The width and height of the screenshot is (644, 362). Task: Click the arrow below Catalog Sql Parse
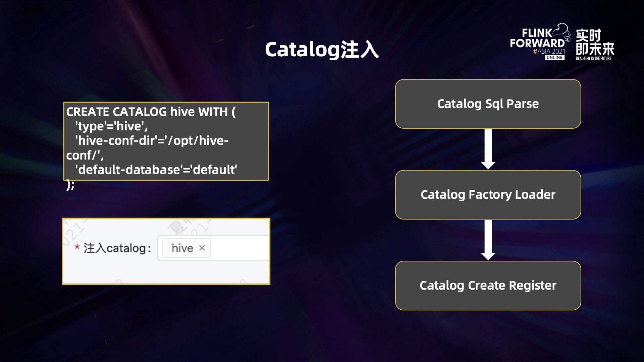point(488,149)
